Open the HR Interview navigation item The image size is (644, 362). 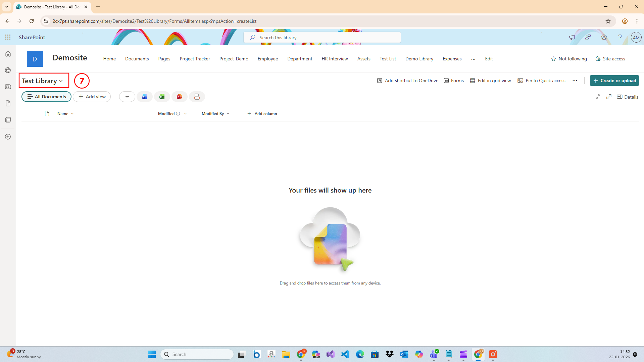click(x=335, y=59)
